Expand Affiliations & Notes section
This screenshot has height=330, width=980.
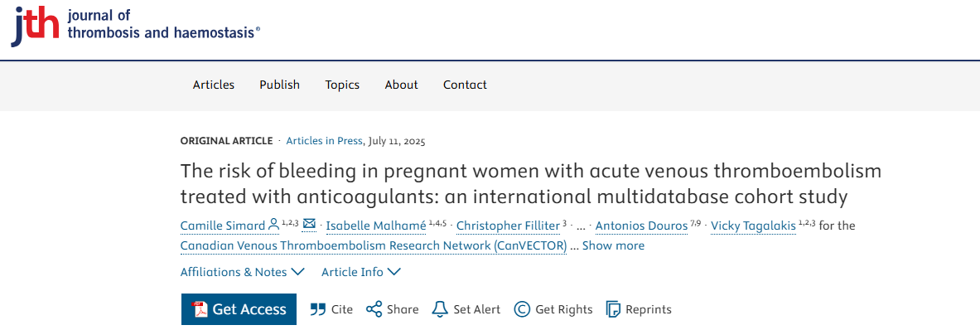(243, 272)
